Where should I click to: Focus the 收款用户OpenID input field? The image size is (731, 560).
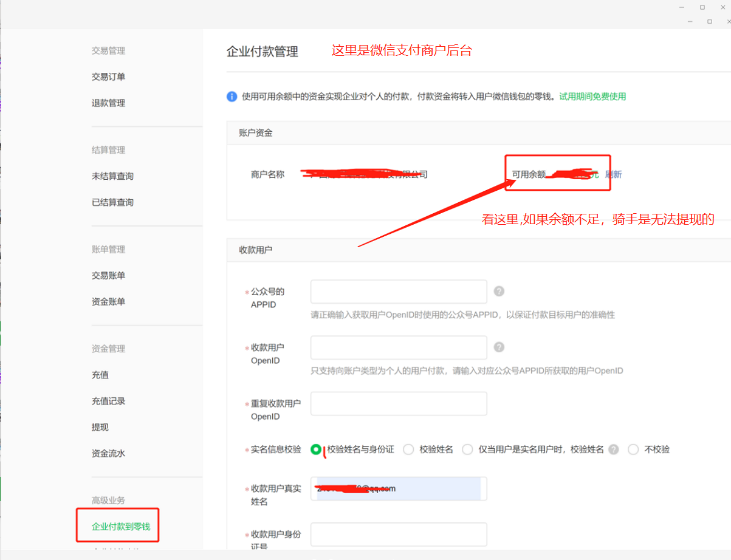click(x=399, y=347)
